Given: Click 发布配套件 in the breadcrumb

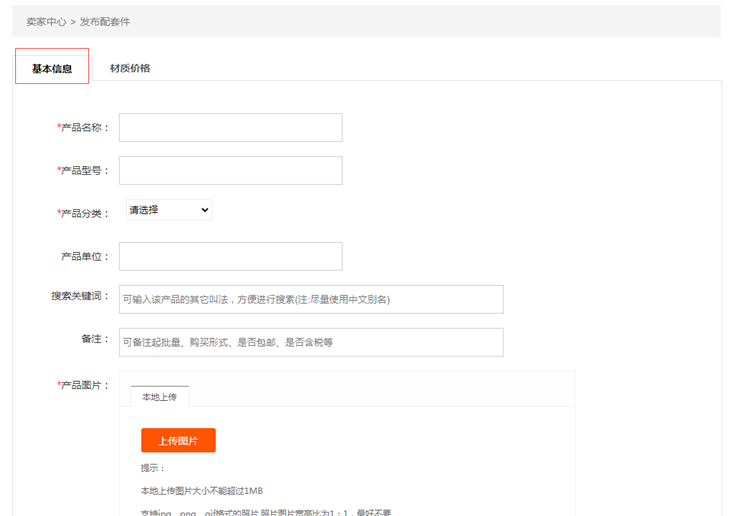Looking at the screenshot, I should 105,21.
